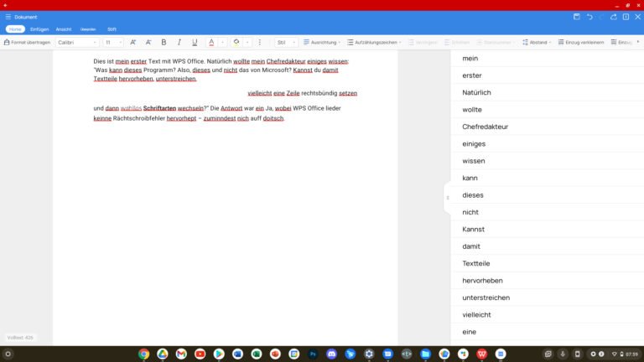
Task: Switch to the Home tab
Action: 15,29
